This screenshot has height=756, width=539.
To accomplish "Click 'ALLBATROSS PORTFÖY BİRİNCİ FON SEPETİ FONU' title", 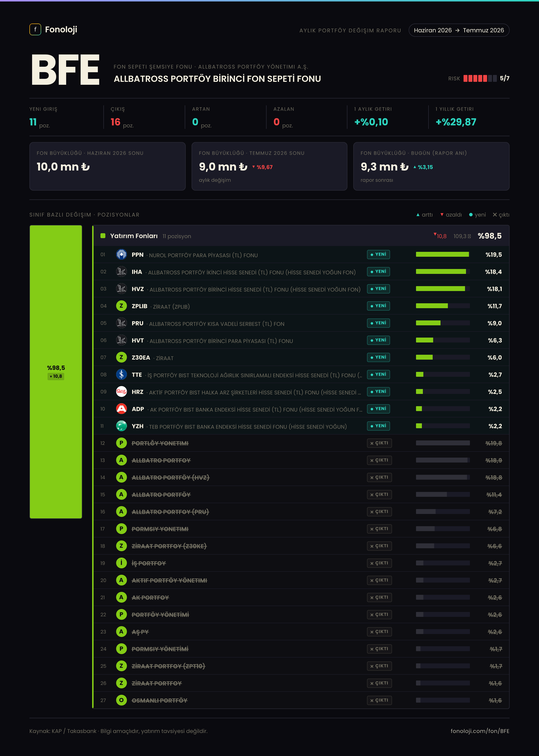I will [217, 79].
